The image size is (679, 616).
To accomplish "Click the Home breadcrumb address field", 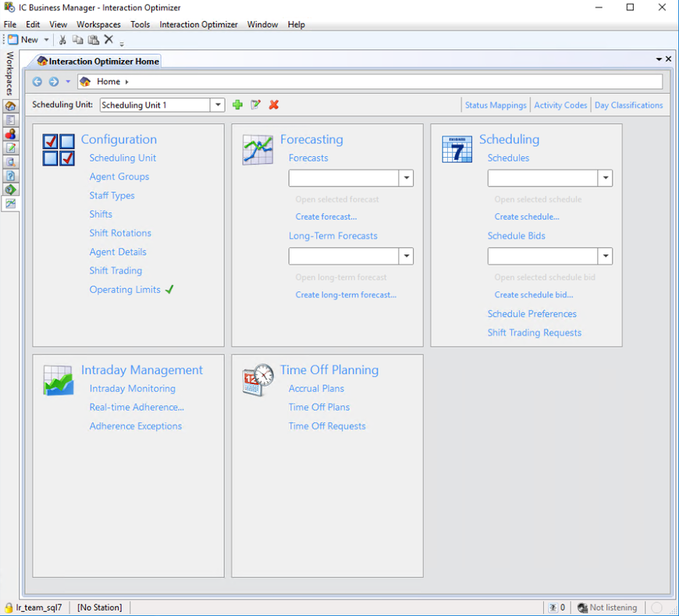I will (390, 82).
